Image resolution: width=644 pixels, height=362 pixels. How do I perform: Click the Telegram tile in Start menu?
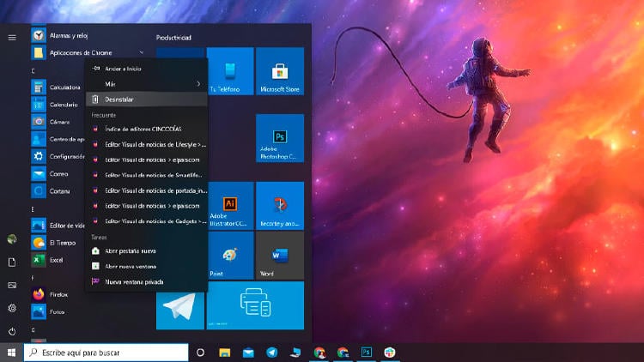(x=179, y=305)
